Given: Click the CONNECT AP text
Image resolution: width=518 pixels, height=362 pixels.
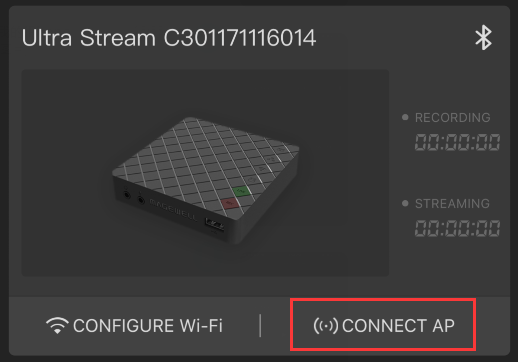Looking at the screenshot, I should (398, 326).
